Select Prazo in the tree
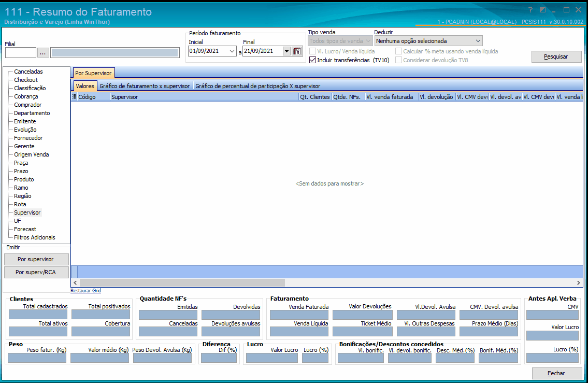The width and height of the screenshot is (588, 383). [21, 171]
